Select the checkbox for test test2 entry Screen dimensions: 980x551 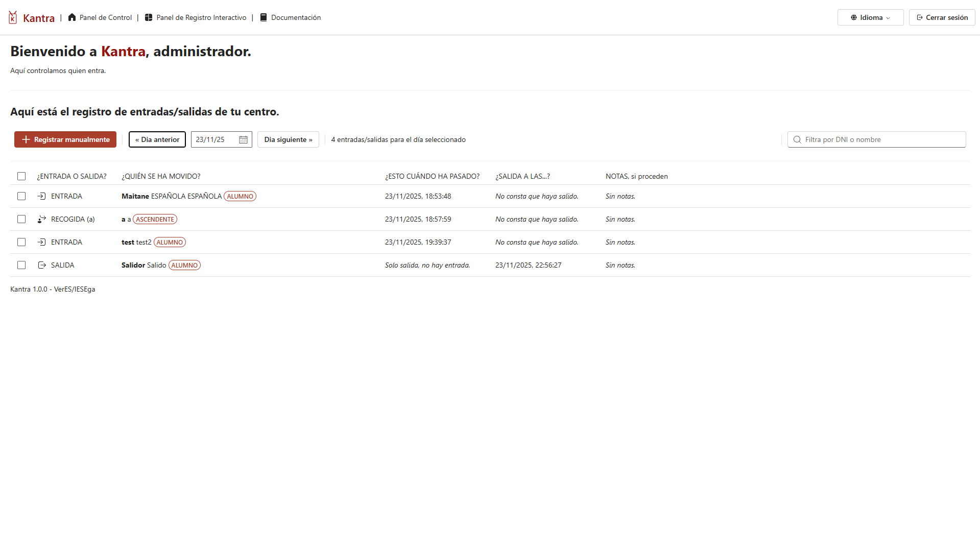[21, 242]
